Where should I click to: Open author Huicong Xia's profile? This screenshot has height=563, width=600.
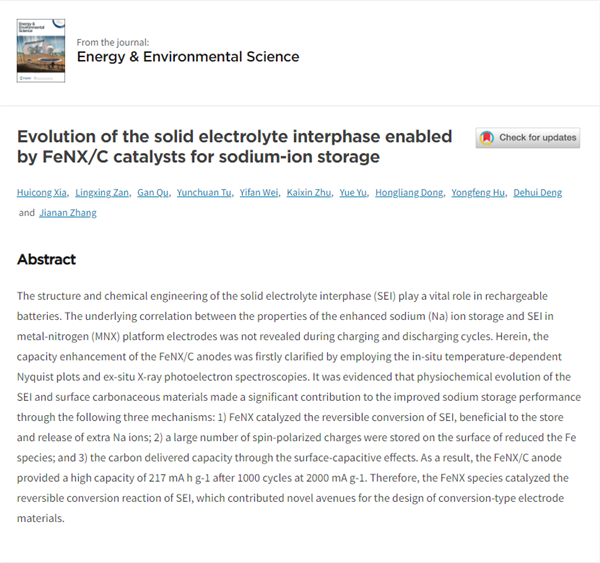point(44,192)
